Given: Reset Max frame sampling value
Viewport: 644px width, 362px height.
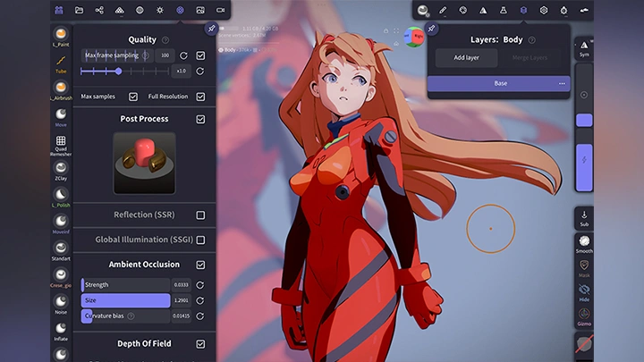Looking at the screenshot, I should tap(183, 55).
